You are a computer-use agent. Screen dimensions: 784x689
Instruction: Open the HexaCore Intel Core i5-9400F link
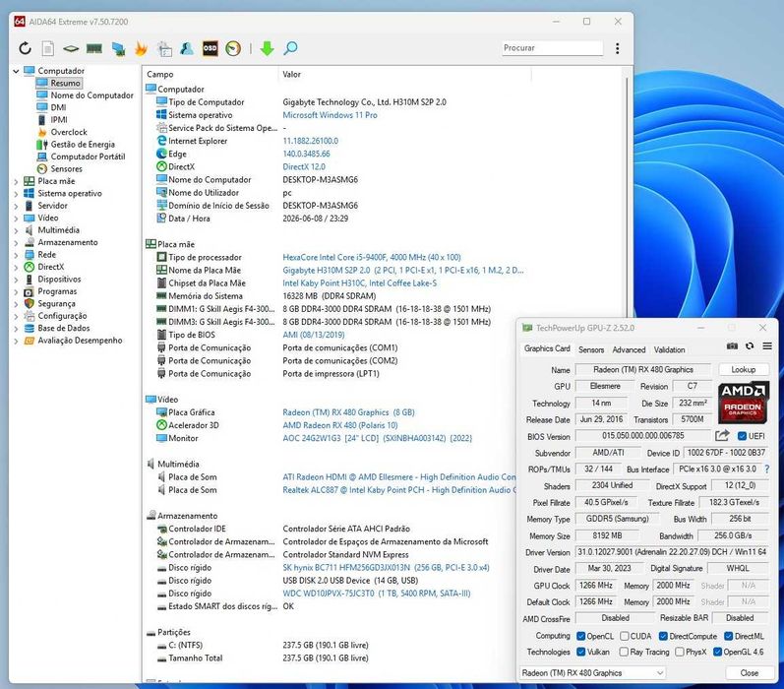pyautogui.click(x=372, y=257)
